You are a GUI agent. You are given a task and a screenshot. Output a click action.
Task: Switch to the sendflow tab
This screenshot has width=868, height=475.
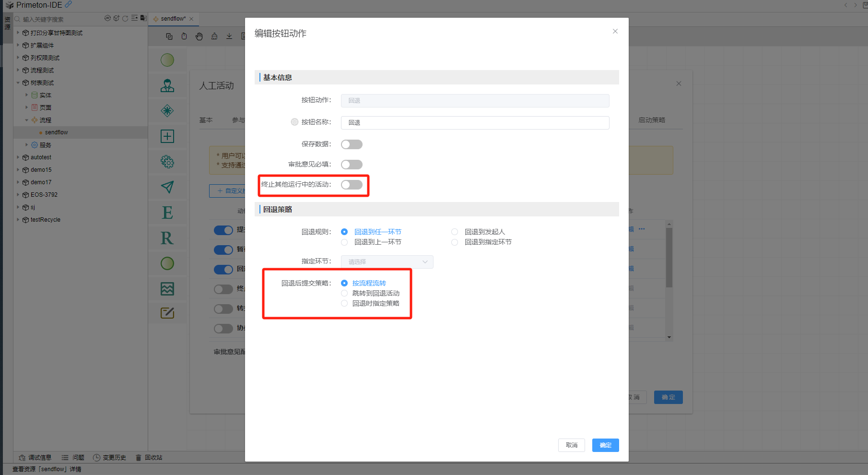(x=173, y=19)
